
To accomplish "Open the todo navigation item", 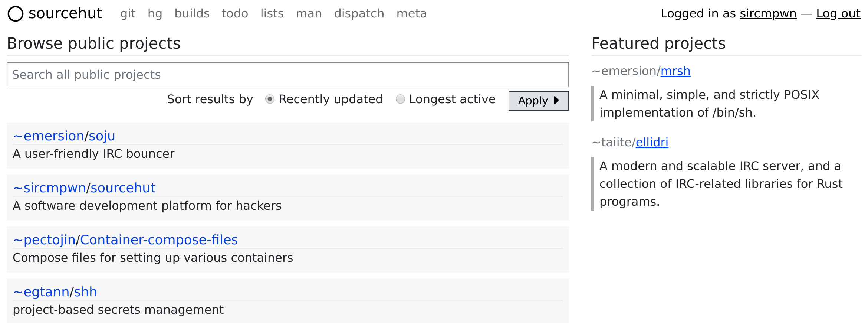I will [235, 14].
